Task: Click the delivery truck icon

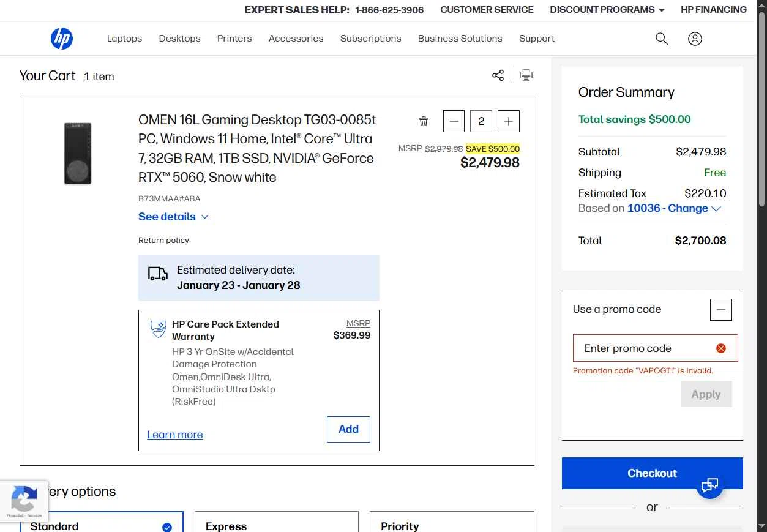Action: [158, 274]
